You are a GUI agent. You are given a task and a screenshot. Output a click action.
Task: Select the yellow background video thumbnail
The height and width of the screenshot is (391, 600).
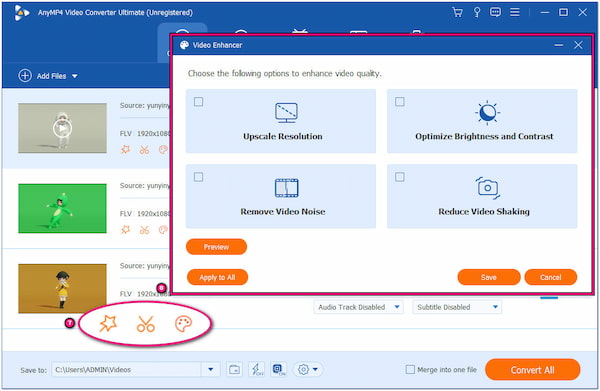click(x=62, y=288)
